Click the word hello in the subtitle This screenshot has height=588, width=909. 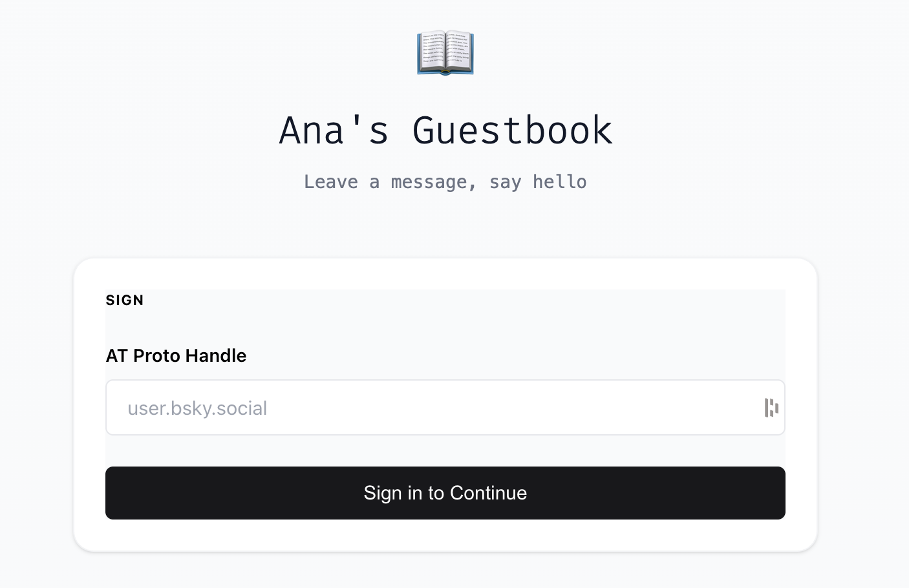(559, 182)
